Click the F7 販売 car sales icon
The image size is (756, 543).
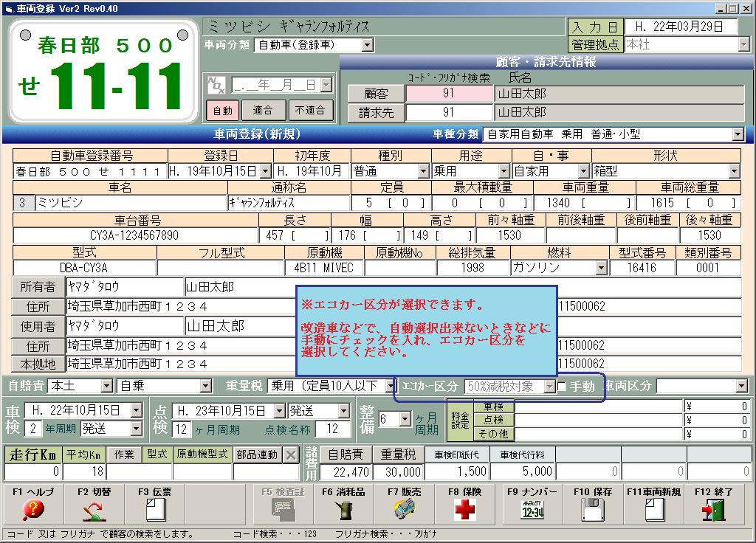tap(404, 509)
